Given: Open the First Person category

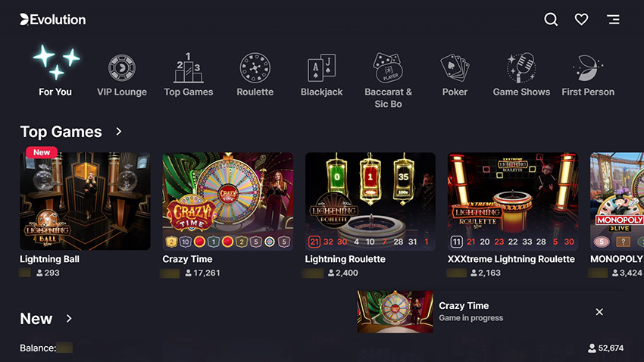Looking at the screenshot, I should [588, 75].
